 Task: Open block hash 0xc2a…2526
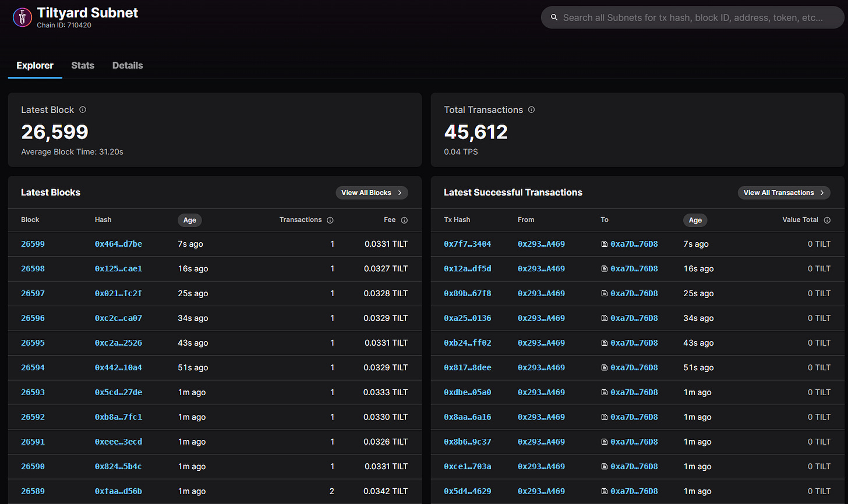pos(118,343)
